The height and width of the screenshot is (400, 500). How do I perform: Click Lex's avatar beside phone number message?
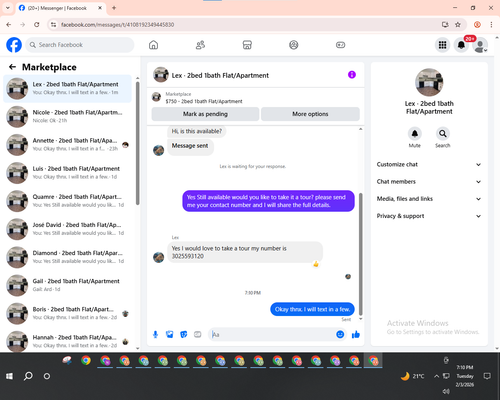point(158,257)
